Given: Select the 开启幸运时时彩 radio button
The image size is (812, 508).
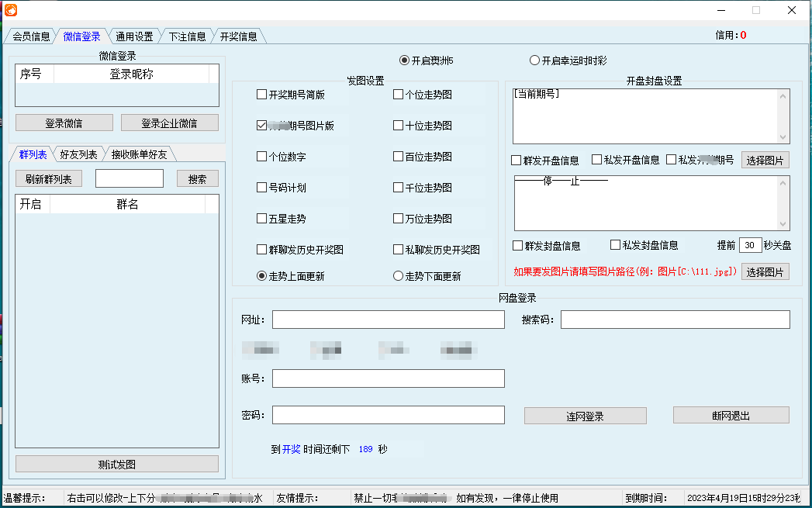Looking at the screenshot, I should (x=534, y=60).
